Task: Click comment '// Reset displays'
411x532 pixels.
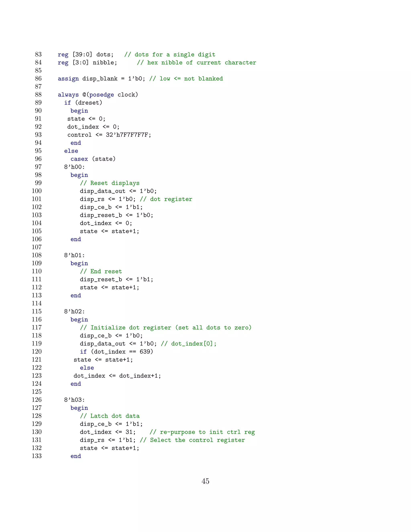Action: (110, 183)
